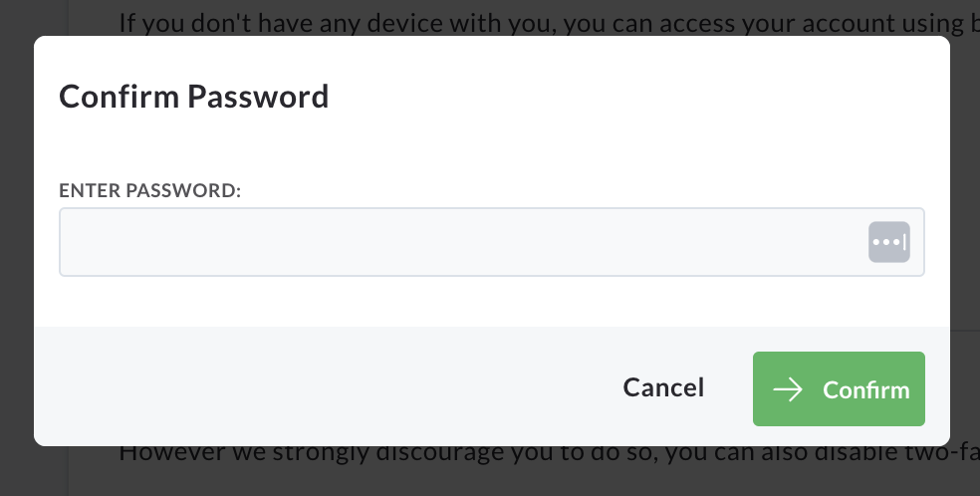Click the dimmed overlay left of the dialog
980x496 pixels.
pos(17,250)
